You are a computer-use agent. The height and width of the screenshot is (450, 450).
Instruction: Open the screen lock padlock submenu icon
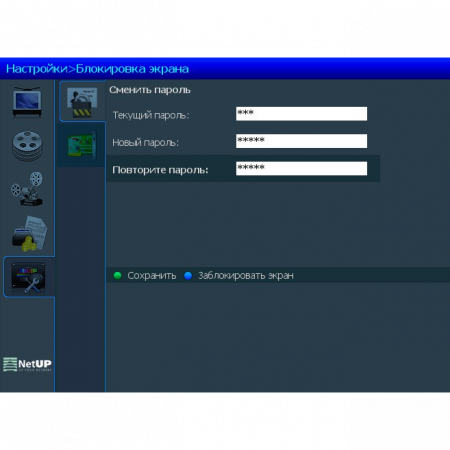(x=82, y=102)
